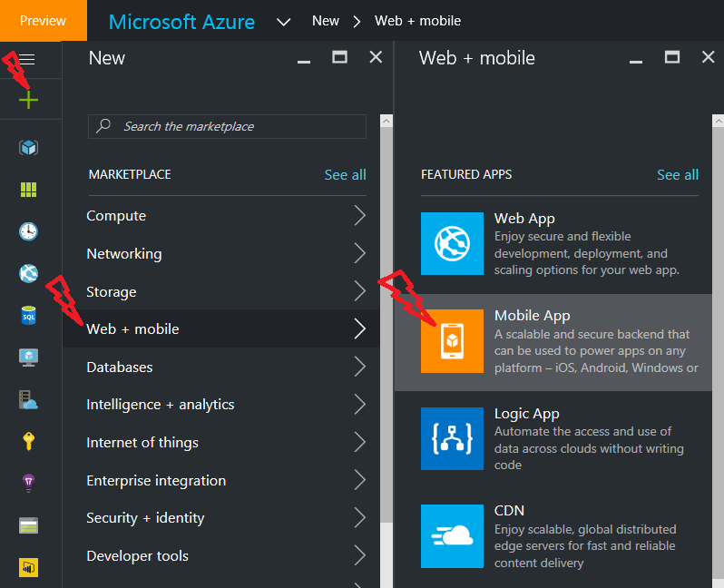The image size is (724, 588).
Task: Click Web + mobile breadcrumb item
Action: click(417, 21)
